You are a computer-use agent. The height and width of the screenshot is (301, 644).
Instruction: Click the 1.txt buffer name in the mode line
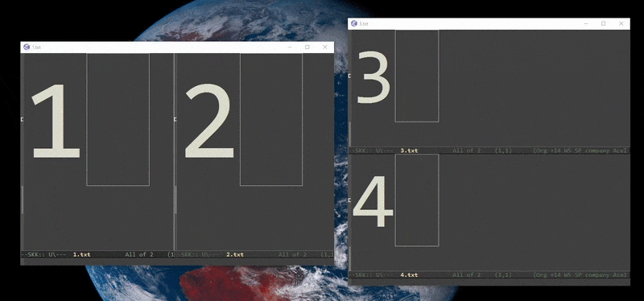click(82, 254)
